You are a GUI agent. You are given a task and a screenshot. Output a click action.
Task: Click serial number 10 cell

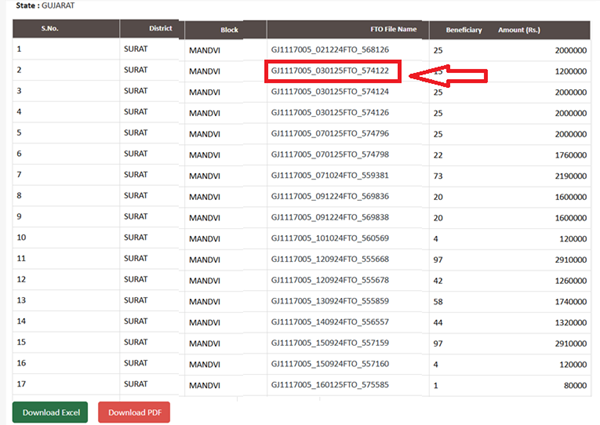pyautogui.click(x=21, y=238)
